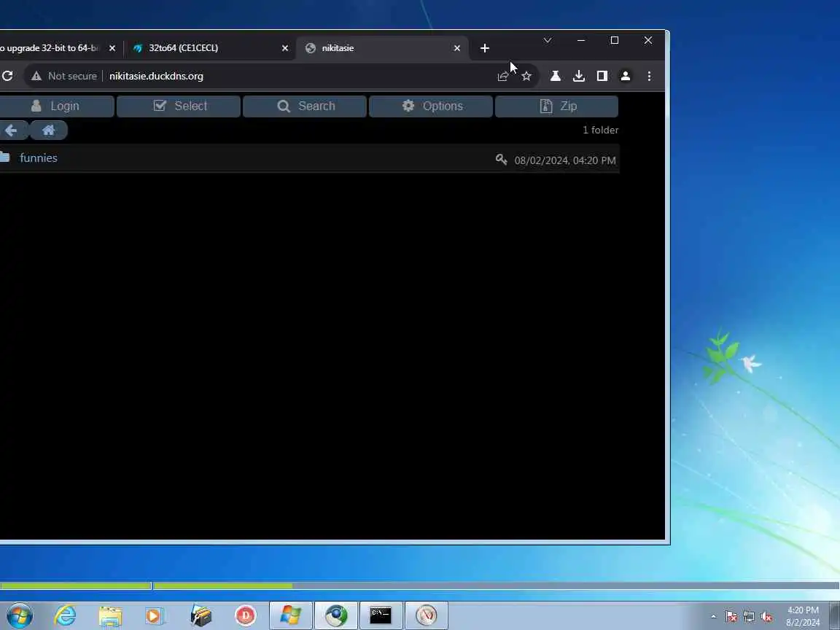Screen dimensions: 840x630
Task: Show hidden system tray icons
Action: (x=714, y=617)
